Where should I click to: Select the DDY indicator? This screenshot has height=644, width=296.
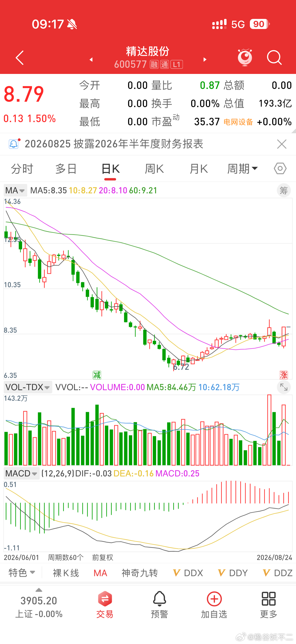(x=233, y=573)
